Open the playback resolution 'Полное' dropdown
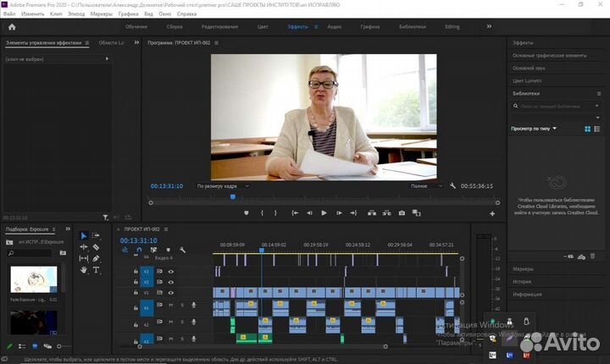Image resolution: width=610 pixels, height=364 pixels. point(425,185)
